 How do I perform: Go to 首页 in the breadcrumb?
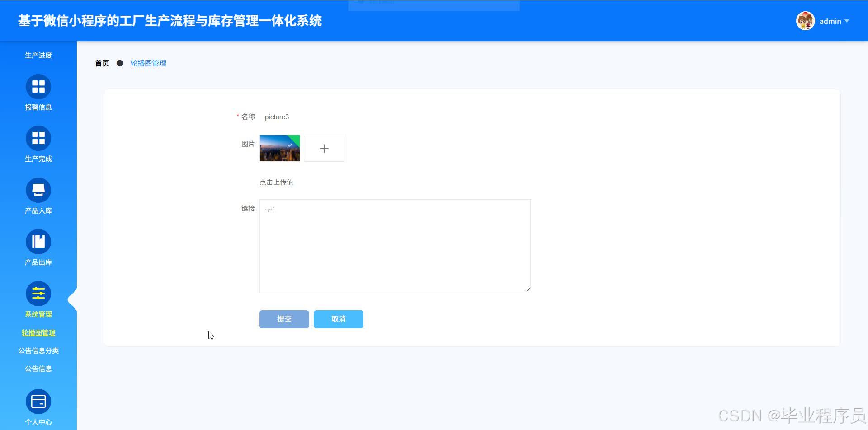pyautogui.click(x=102, y=63)
